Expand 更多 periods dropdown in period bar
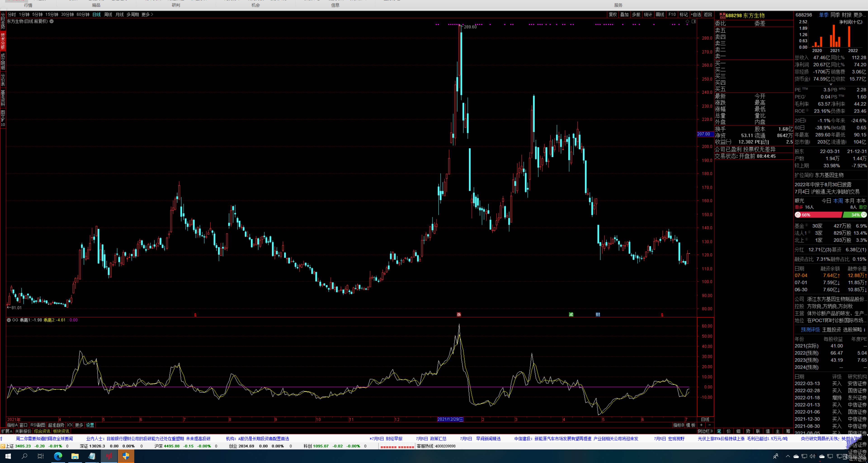 147,14
